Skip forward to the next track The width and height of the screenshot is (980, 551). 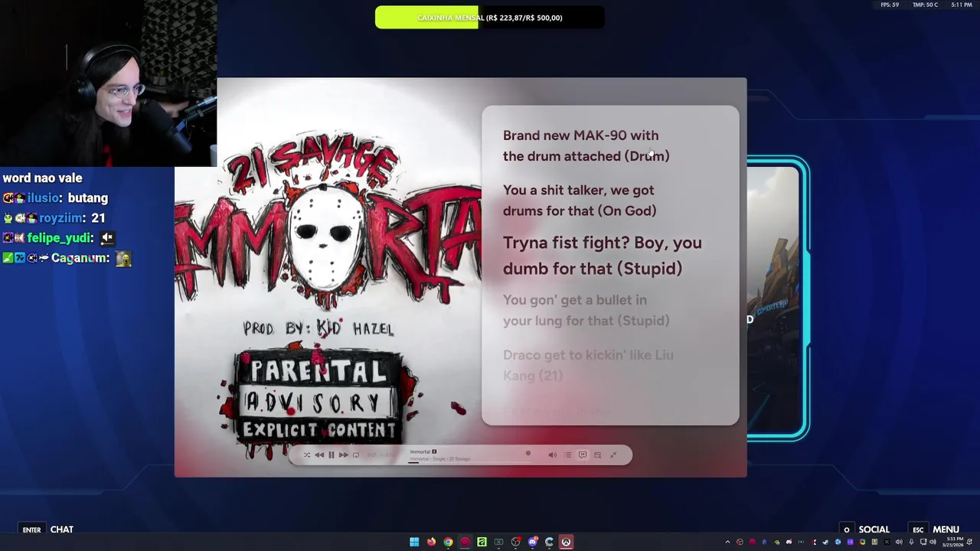click(344, 455)
